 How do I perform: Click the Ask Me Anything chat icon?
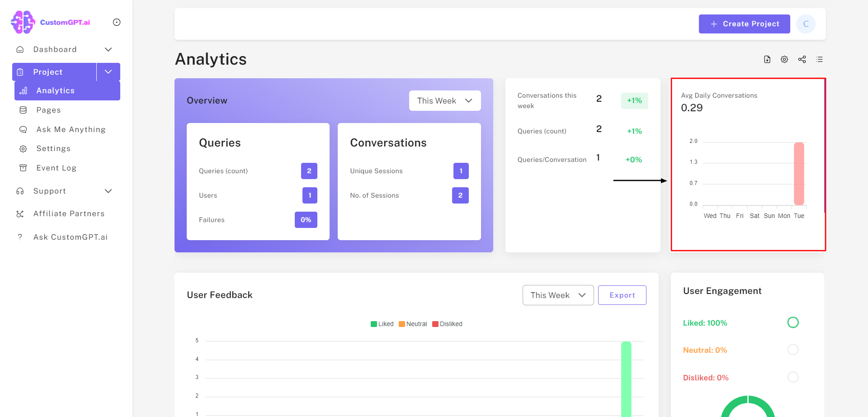[x=23, y=129]
